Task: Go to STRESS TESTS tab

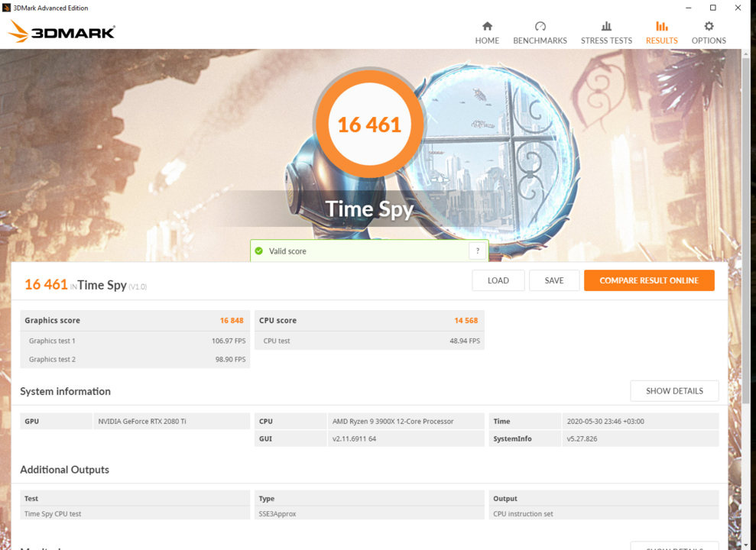Action: tap(606, 33)
